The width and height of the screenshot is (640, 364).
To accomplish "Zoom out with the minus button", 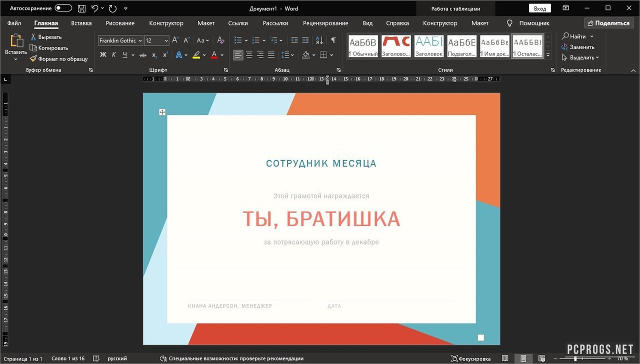I will tap(556, 358).
